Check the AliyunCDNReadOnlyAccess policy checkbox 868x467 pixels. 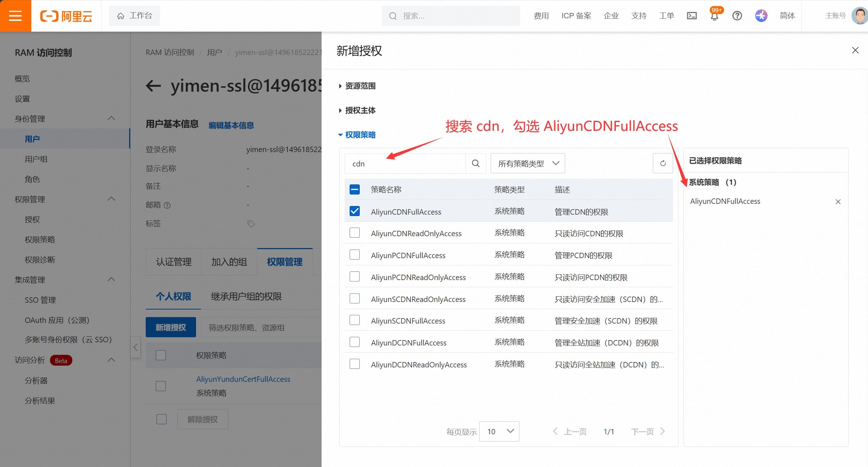click(355, 233)
